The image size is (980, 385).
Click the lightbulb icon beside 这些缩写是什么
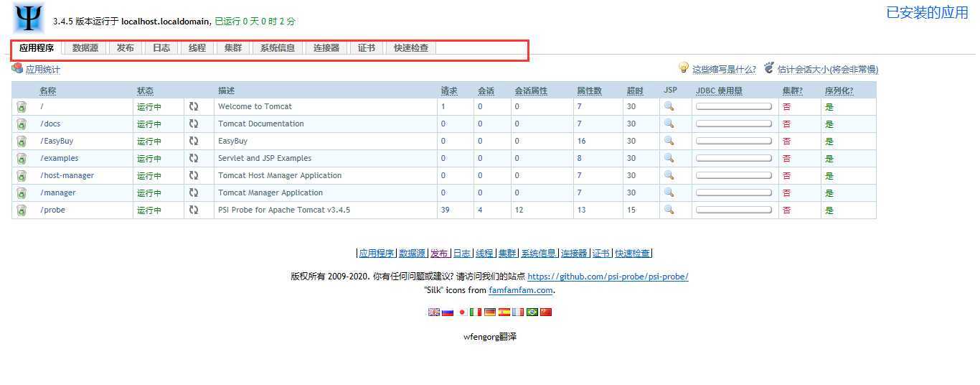coord(684,68)
